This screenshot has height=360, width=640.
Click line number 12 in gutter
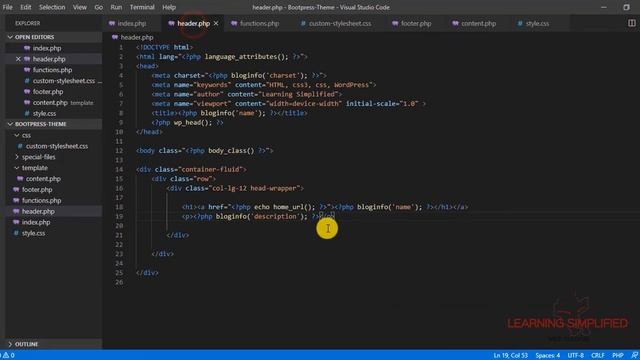click(x=119, y=151)
